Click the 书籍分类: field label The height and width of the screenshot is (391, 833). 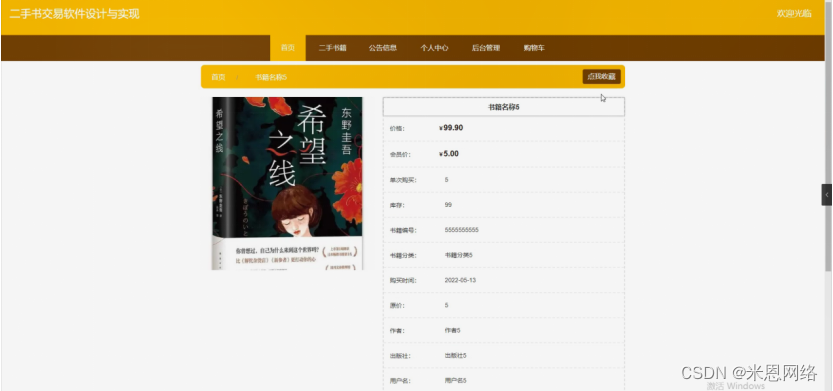click(x=403, y=256)
